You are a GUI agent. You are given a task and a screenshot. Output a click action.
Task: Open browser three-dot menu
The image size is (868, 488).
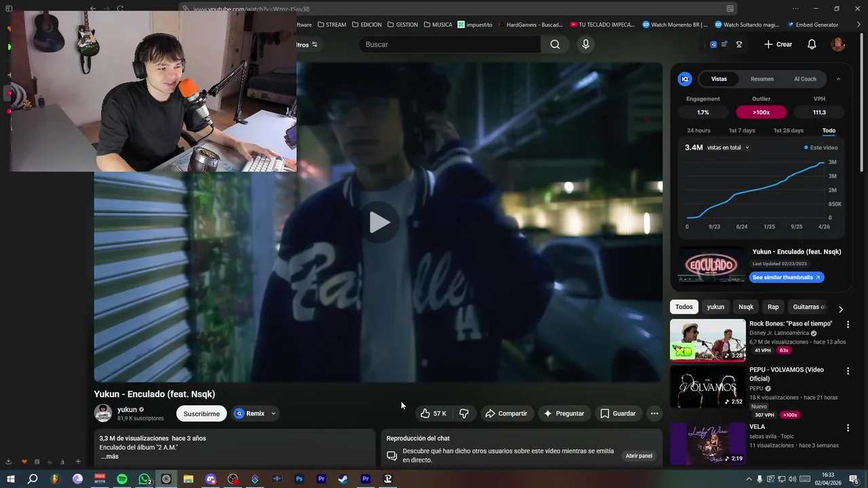[795, 9]
